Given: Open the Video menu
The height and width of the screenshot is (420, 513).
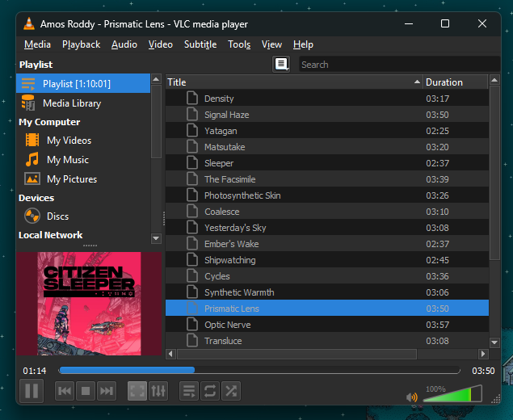Looking at the screenshot, I should pos(160,44).
